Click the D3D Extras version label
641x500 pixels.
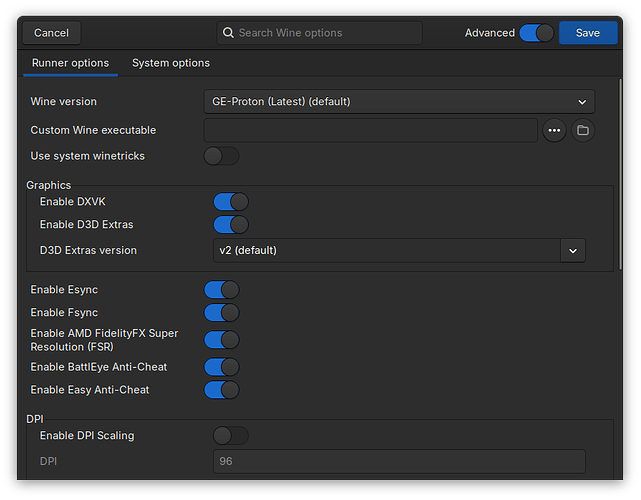[x=88, y=251]
